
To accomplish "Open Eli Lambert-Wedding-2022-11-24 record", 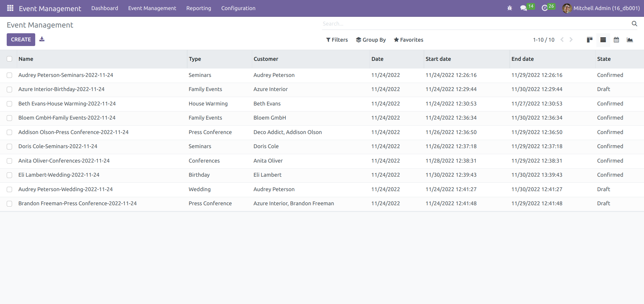I will 59,175.
